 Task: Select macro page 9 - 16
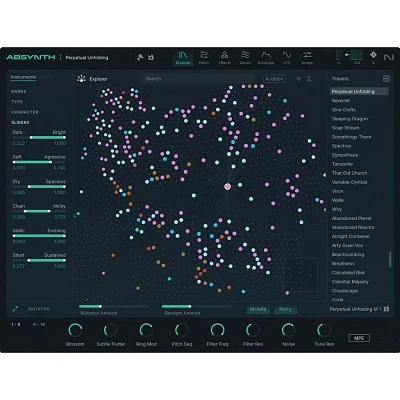39,324
